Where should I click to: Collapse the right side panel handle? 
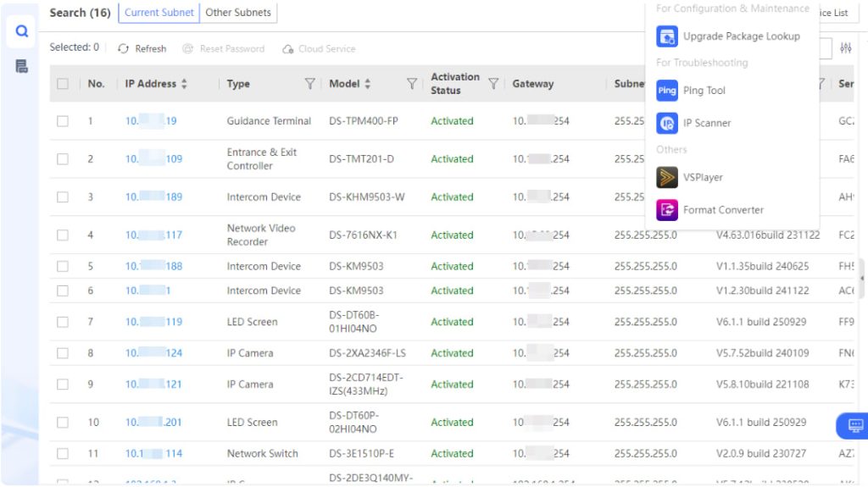click(862, 279)
